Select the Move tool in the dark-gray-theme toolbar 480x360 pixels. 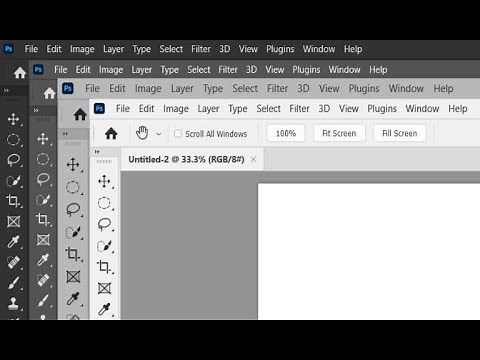pos(43,138)
